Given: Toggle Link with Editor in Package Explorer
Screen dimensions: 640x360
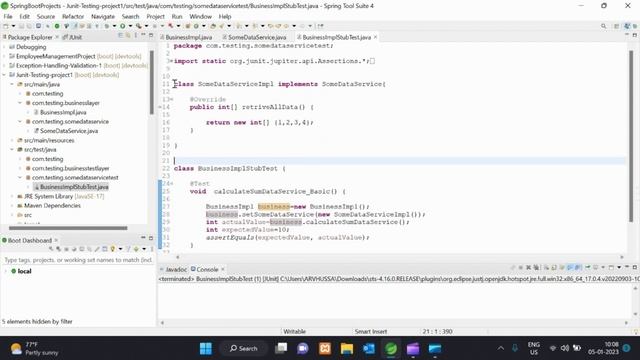Looking at the screenshot, I should tap(128, 36).
